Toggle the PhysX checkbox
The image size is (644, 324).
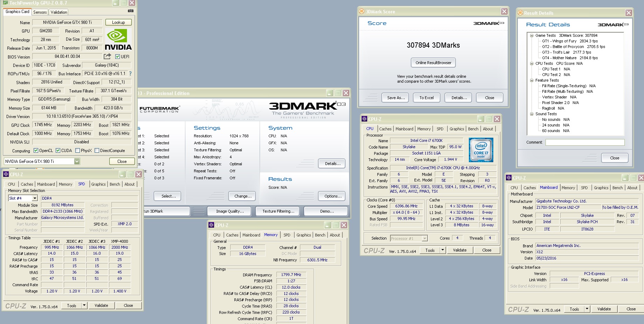[x=77, y=151]
